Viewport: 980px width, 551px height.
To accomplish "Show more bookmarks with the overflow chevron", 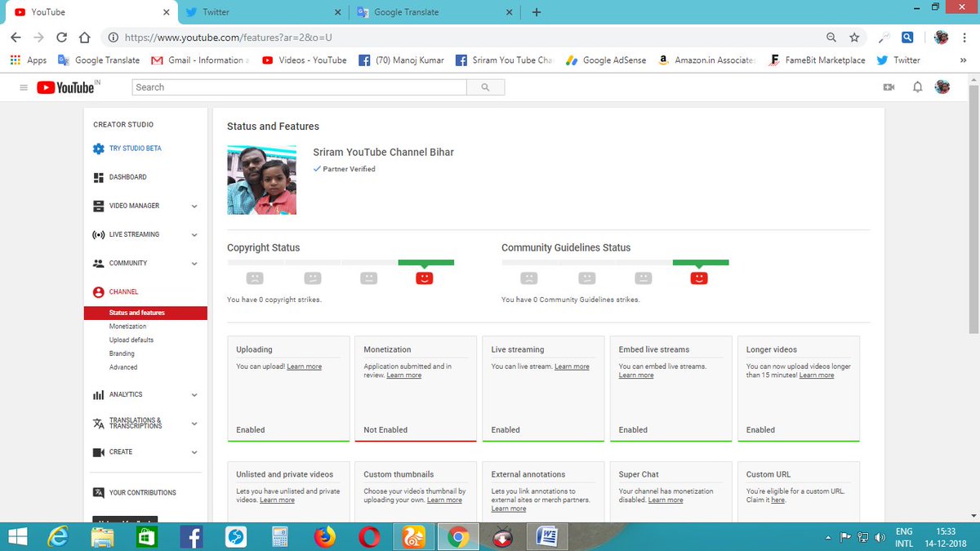I will [x=964, y=60].
